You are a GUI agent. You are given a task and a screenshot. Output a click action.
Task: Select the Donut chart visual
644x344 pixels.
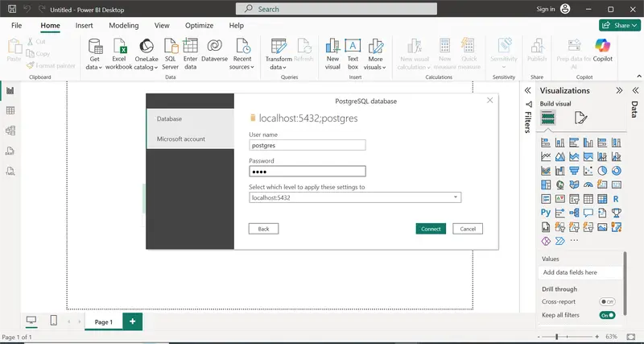click(x=616, y=171)
